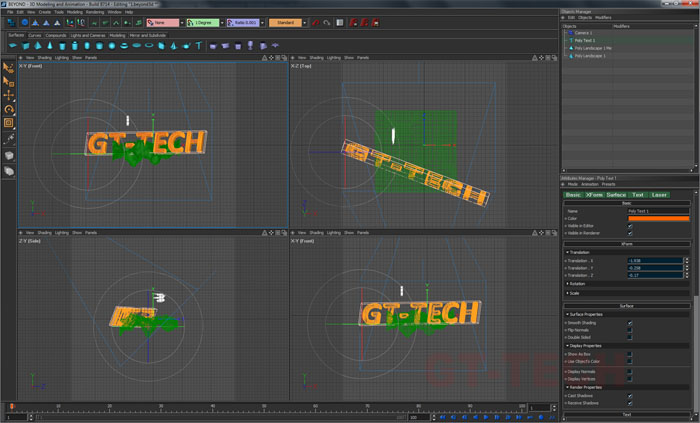Open the Ratio 0.001 dropdown

click(262, 23)
